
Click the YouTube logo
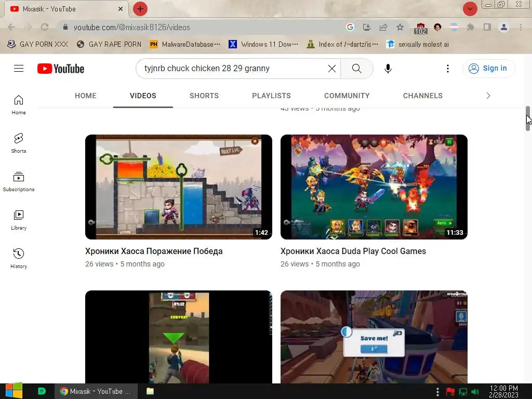[x=61, y=69]
